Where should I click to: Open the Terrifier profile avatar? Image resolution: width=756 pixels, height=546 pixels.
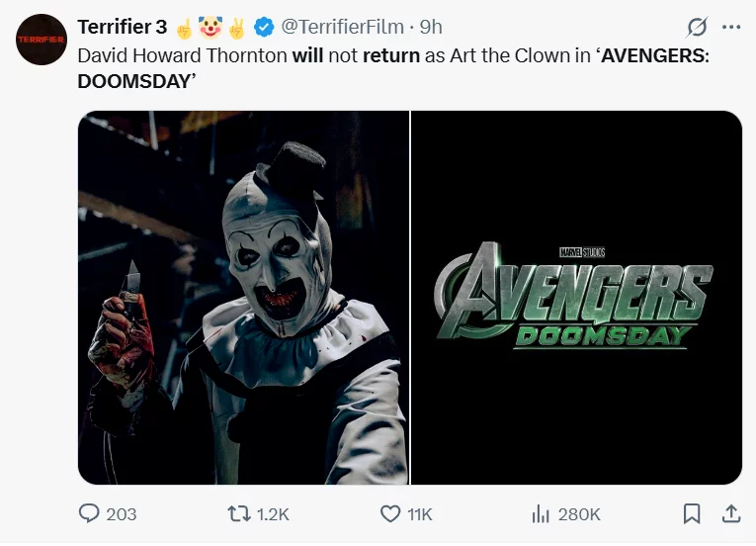pyautogui.click(x=42, y=40)
